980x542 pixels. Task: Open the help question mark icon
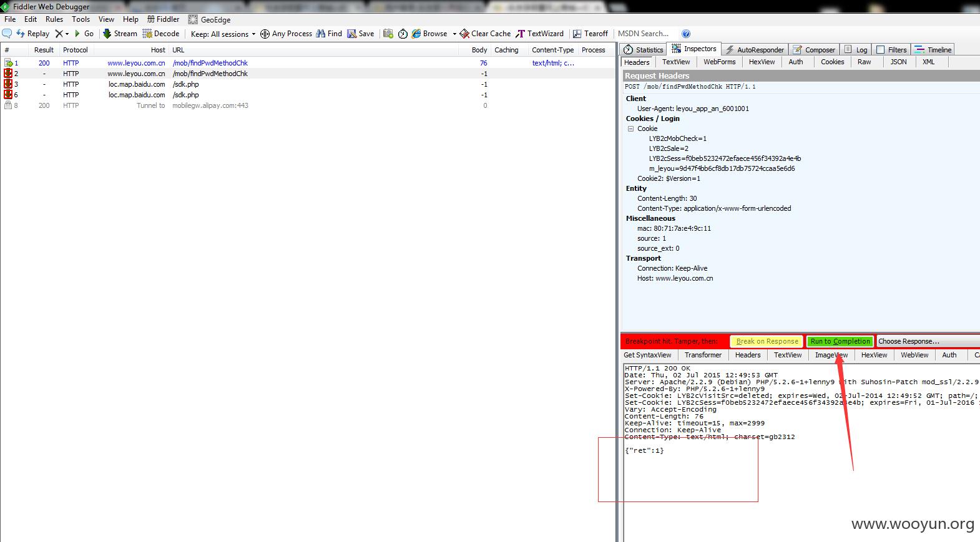click(686, 34)
